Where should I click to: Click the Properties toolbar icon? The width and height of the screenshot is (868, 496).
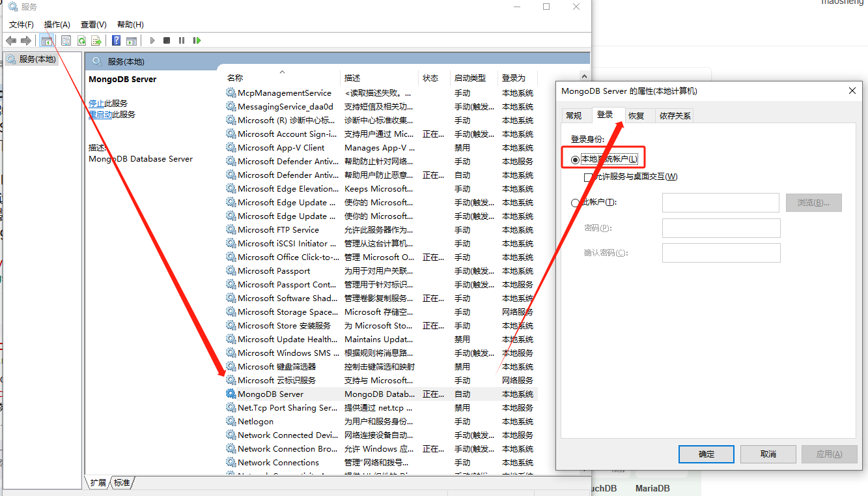click(66, 40)
